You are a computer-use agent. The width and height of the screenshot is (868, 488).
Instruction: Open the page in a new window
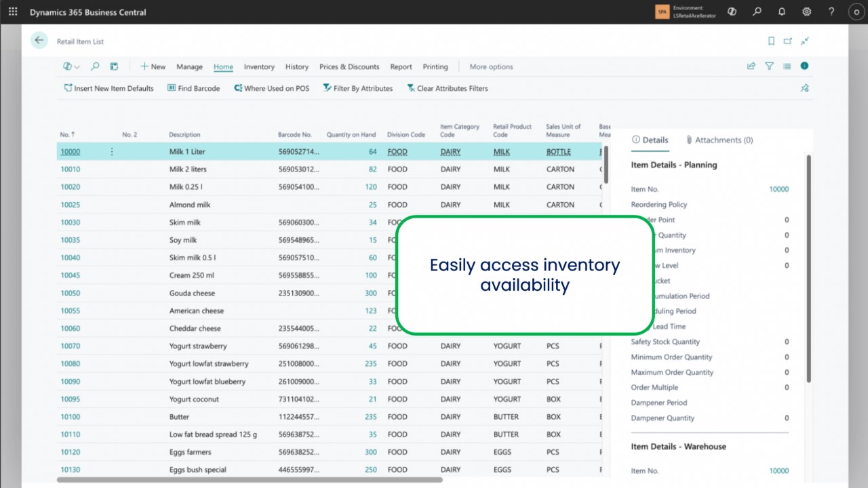click(788, 41)
